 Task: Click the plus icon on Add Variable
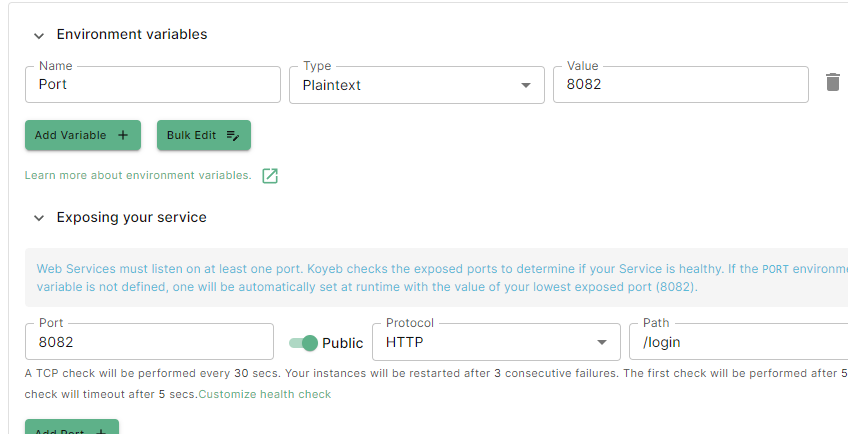[x=122, y=135]
